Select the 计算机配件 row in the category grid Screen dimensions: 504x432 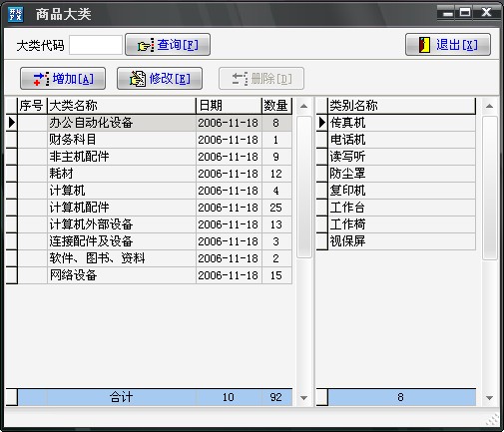pyautogui.click(x=149, y=208)
